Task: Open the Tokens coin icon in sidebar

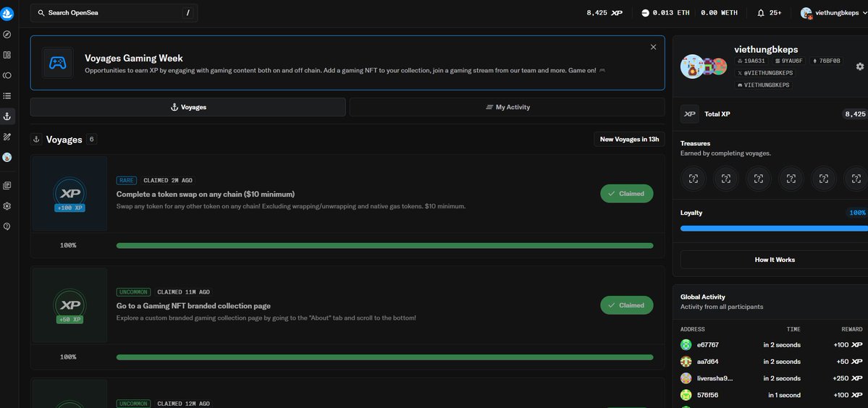Action: pos(7,75)
